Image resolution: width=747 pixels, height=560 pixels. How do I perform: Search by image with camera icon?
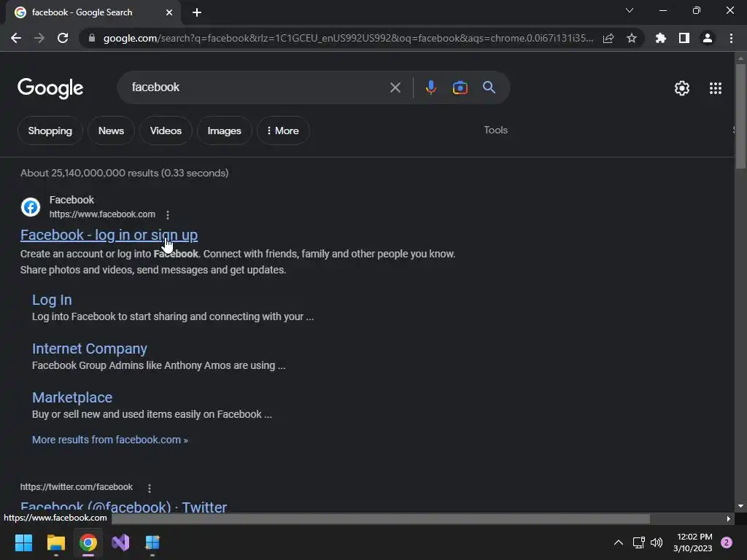(x=460, y=87)
